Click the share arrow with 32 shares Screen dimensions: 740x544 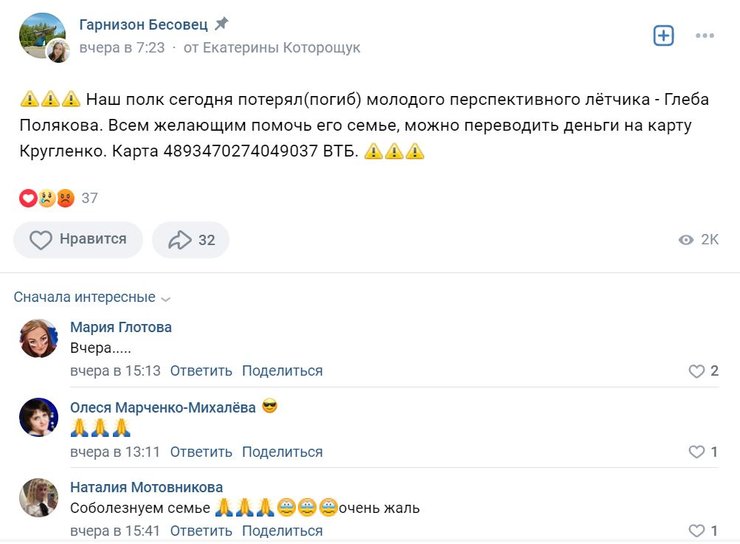[193, 240]
